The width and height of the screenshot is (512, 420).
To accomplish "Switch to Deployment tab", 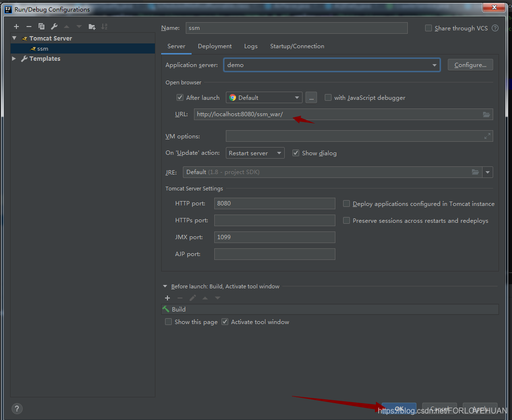I will [215, 46].
